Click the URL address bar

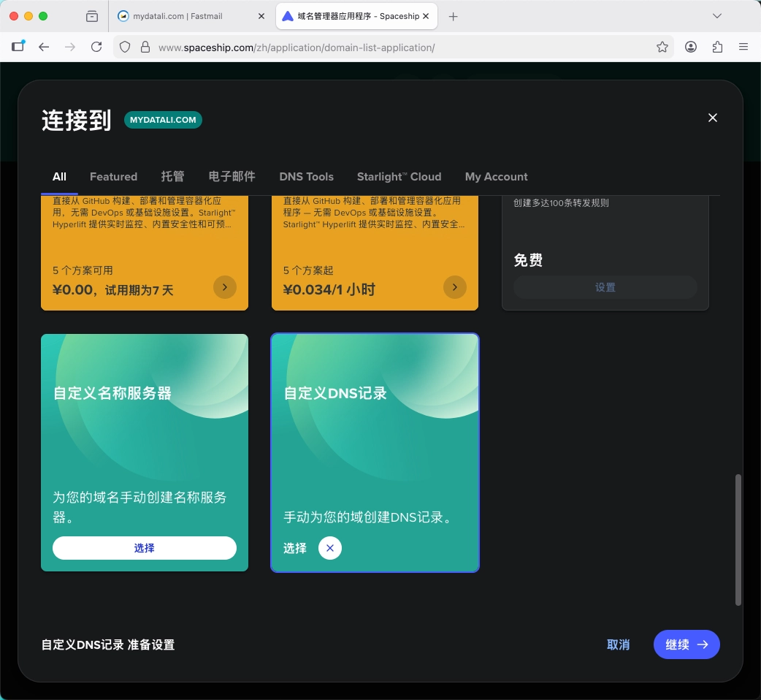[402, 47]
